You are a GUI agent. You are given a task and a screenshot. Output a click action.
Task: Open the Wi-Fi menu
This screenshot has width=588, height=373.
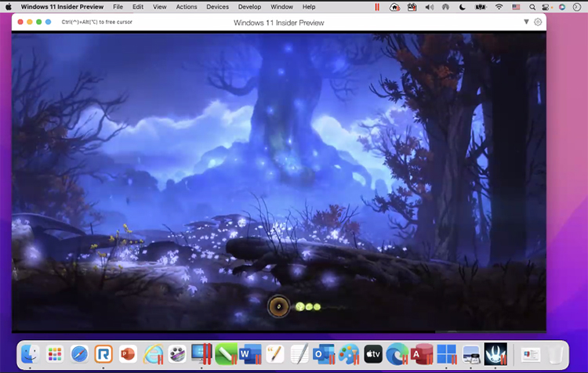(x=499, y=7)
